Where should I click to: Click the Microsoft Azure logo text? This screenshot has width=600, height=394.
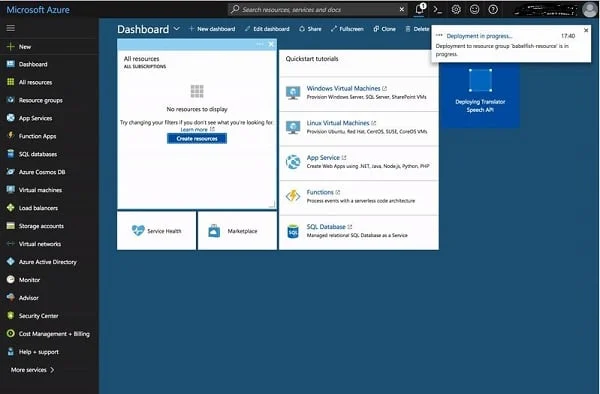(38, 10)
